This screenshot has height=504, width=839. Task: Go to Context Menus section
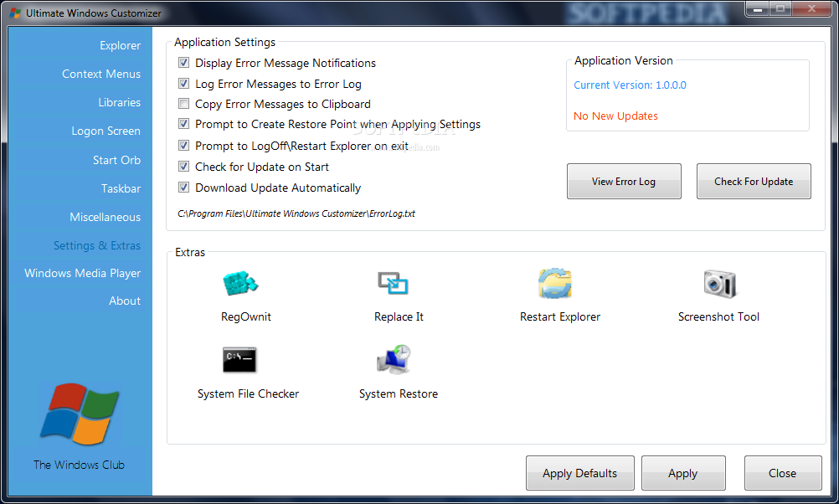[101, 74]
